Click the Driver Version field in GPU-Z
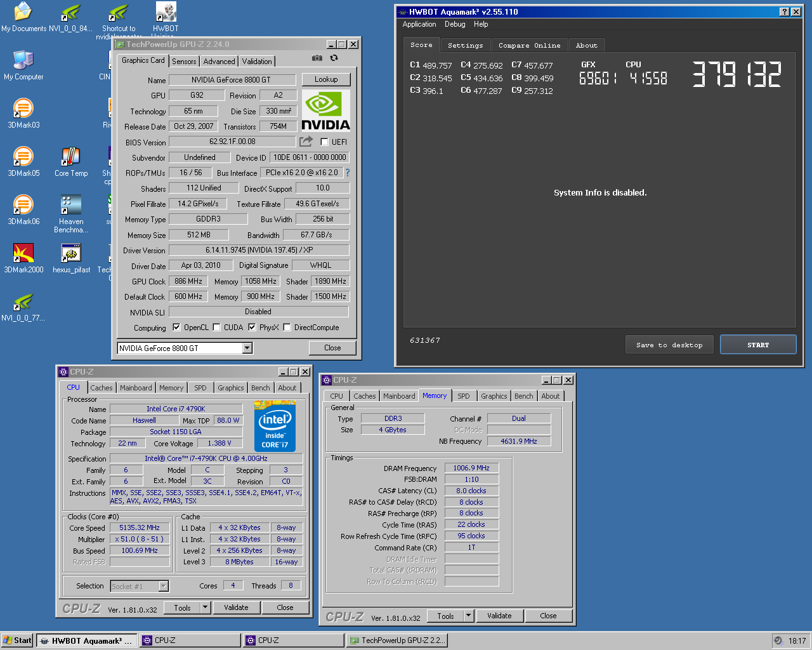812x650 pixels. click(259, 250)
